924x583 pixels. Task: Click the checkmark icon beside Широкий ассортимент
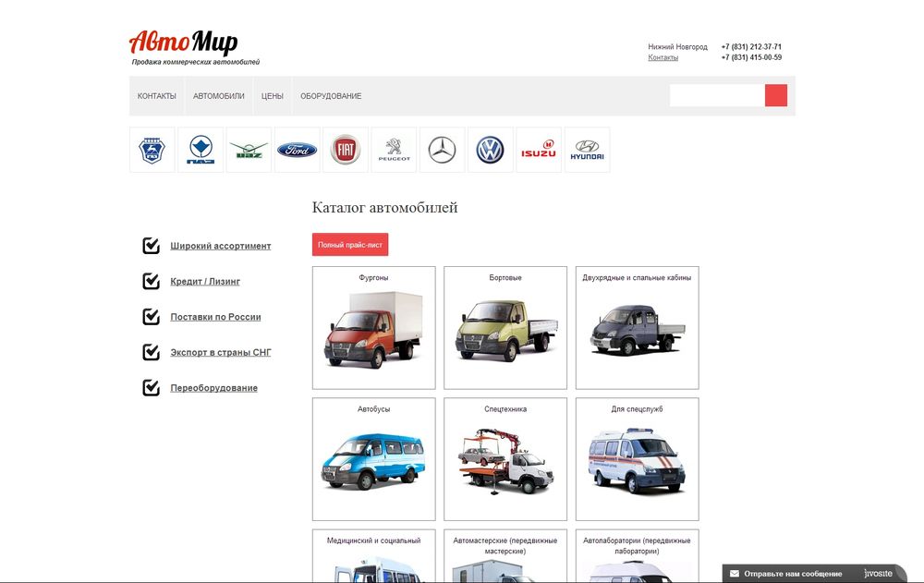click(152, 245)
